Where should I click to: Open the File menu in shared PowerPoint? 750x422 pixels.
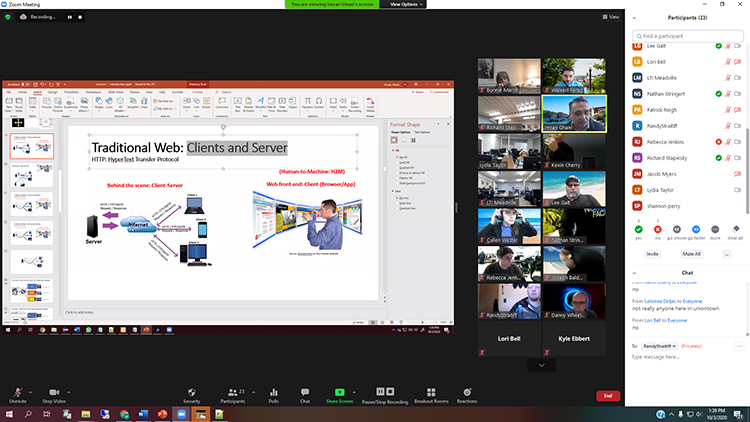coord(8,92)
